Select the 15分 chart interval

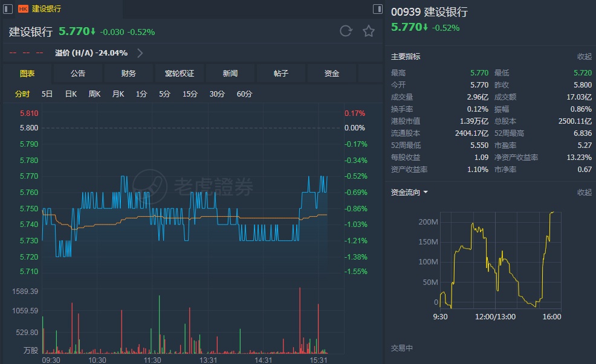pyautogui.click(x=190, y=94)
